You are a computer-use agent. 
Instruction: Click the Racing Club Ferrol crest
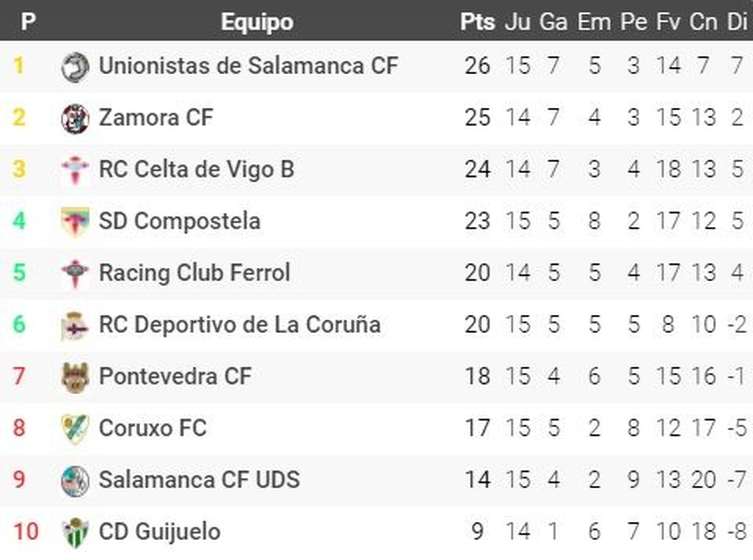coord(75,273)
